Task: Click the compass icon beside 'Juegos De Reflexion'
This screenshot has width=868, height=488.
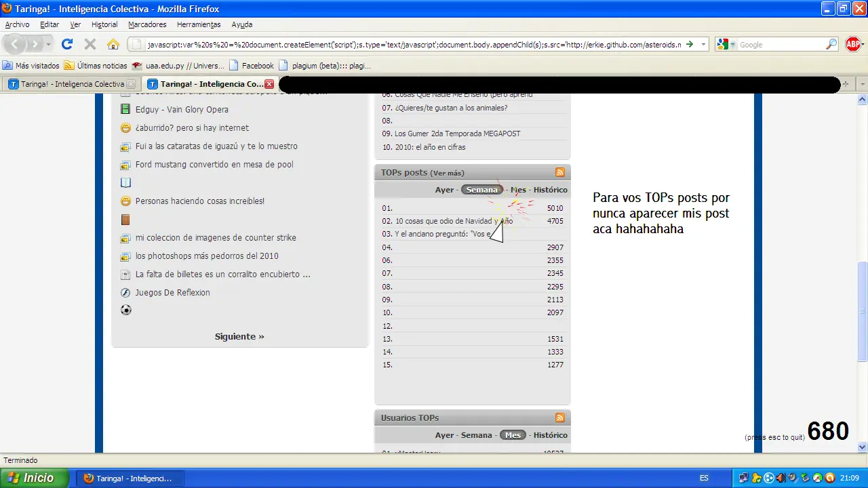Action: 125,292
